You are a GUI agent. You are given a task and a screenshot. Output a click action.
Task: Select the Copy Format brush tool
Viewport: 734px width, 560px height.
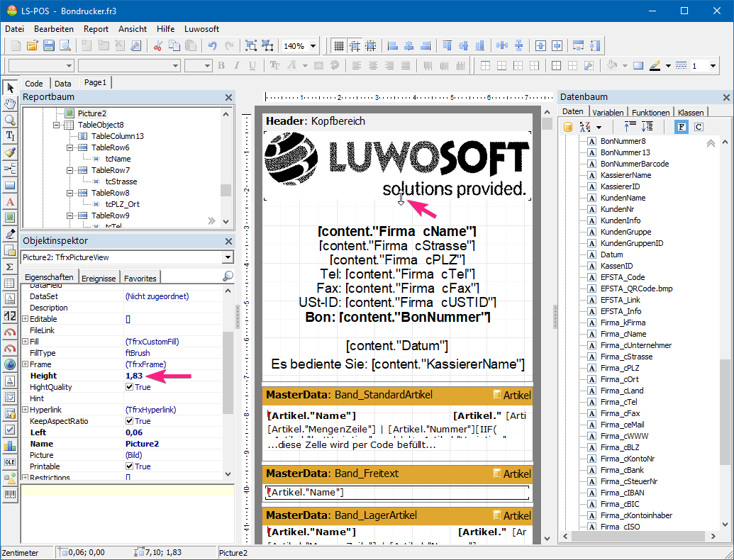click(x=10, y=152)
